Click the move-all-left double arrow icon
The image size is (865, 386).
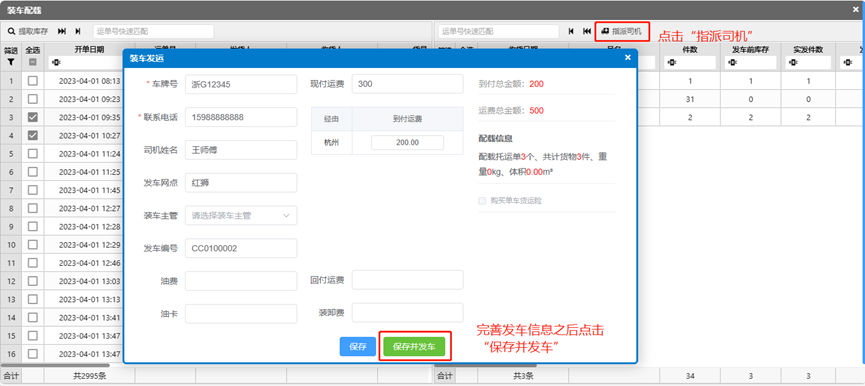click(587, 31)
